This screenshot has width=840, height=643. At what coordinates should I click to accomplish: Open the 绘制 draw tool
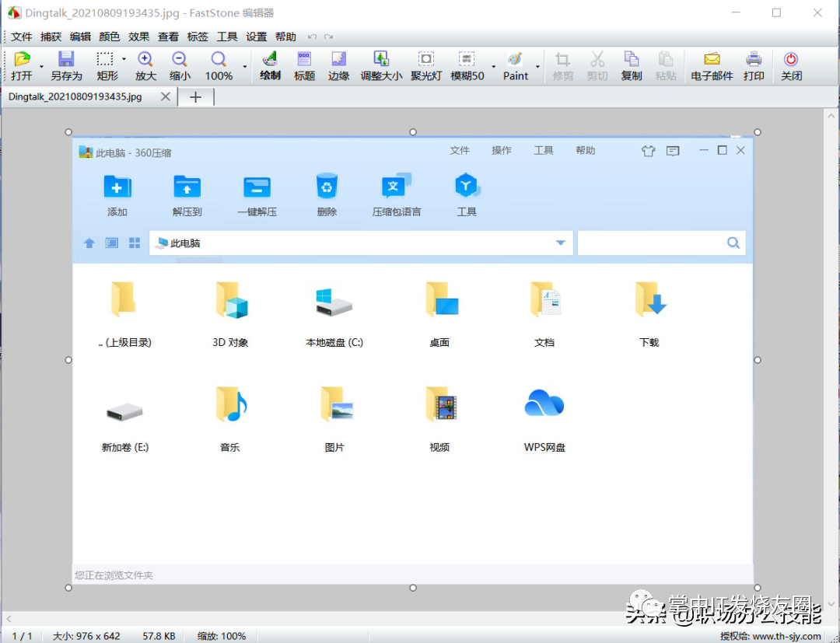pyautogui.click(x=270, y=66)
